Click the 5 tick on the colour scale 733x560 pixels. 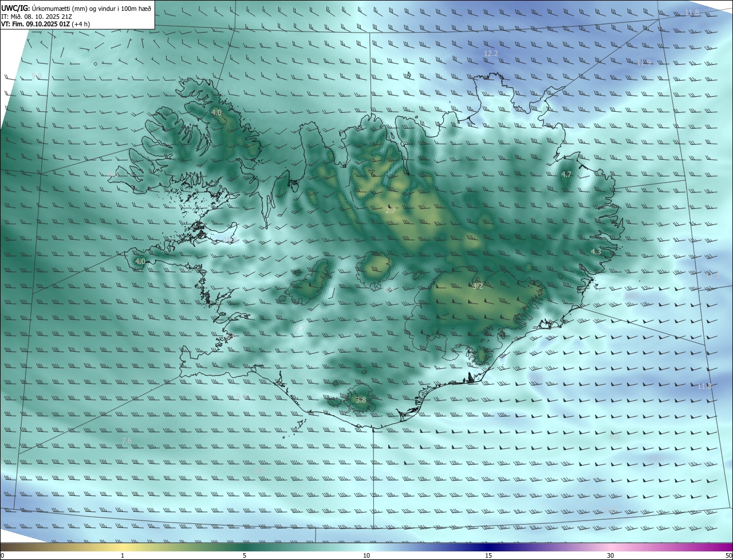point(245,555)
